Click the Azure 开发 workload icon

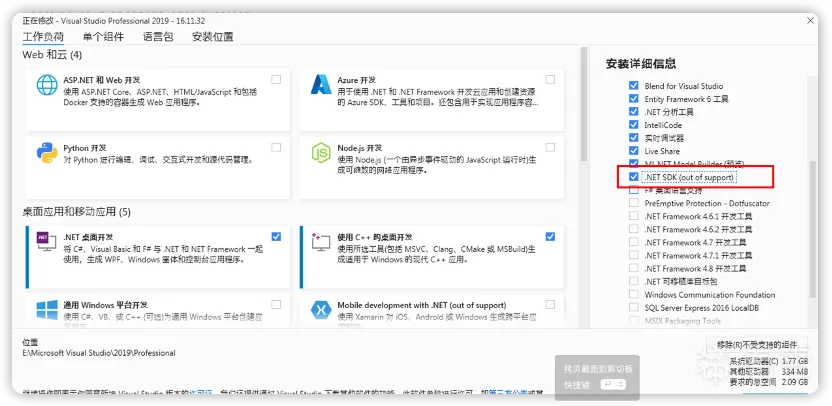coord(321,84)
